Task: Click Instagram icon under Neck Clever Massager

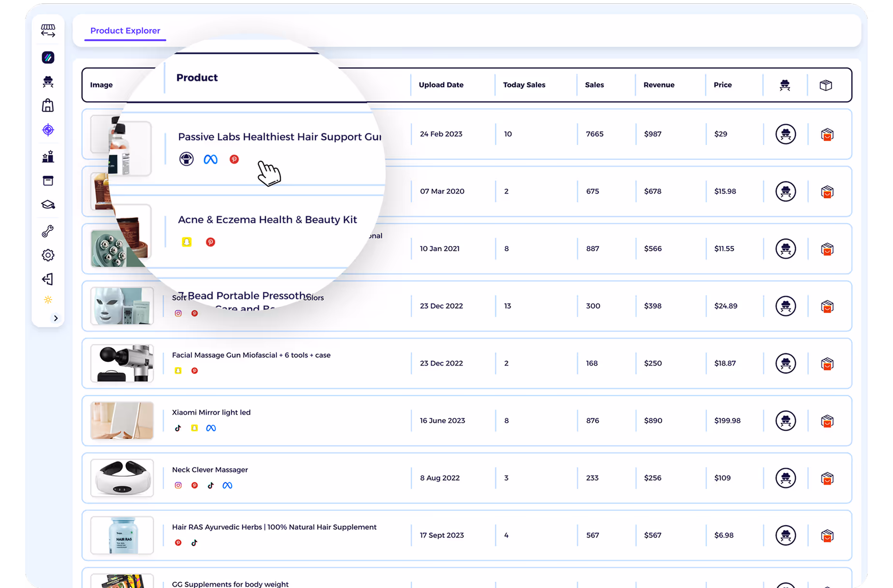Action: (x=178, y=486)
